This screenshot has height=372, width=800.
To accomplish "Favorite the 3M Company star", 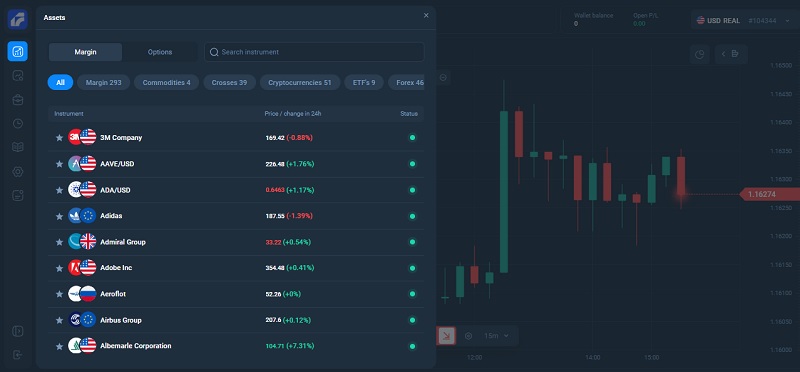I will tap(59, 138).
